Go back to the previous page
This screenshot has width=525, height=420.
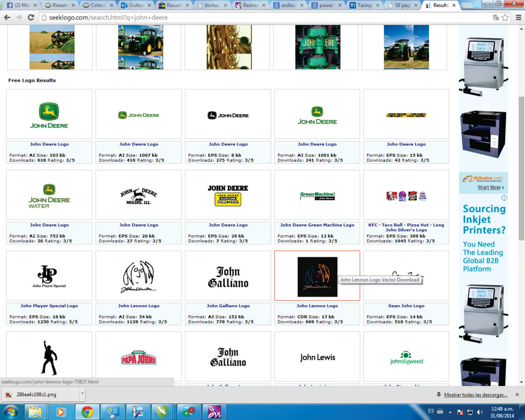click(7, 17)
